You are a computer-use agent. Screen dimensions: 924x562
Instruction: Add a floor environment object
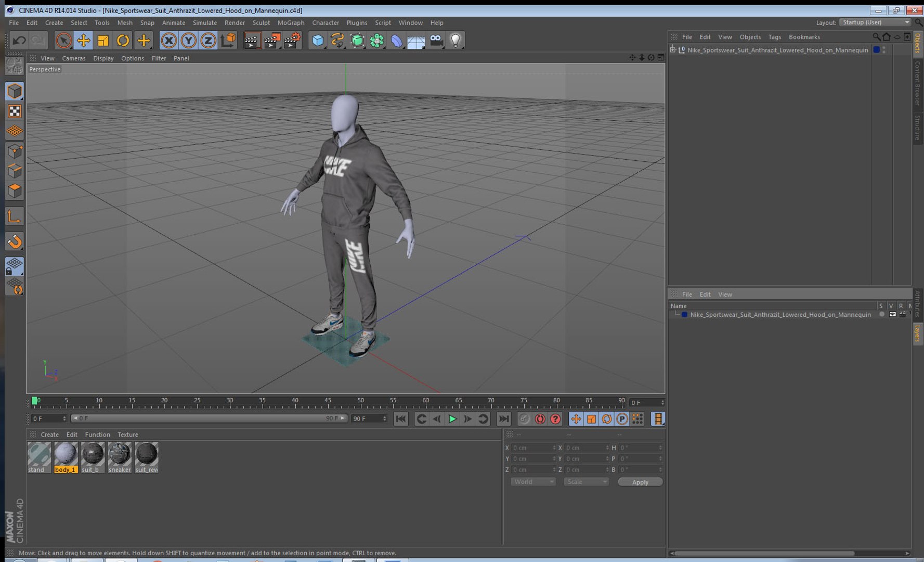pos(416,40)
